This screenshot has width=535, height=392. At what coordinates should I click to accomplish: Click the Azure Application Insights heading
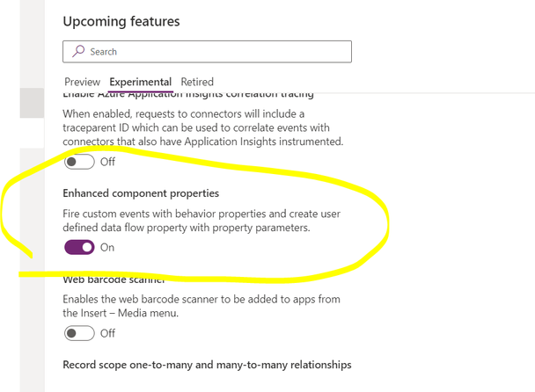pyautogui.click(x=188, y=94)
